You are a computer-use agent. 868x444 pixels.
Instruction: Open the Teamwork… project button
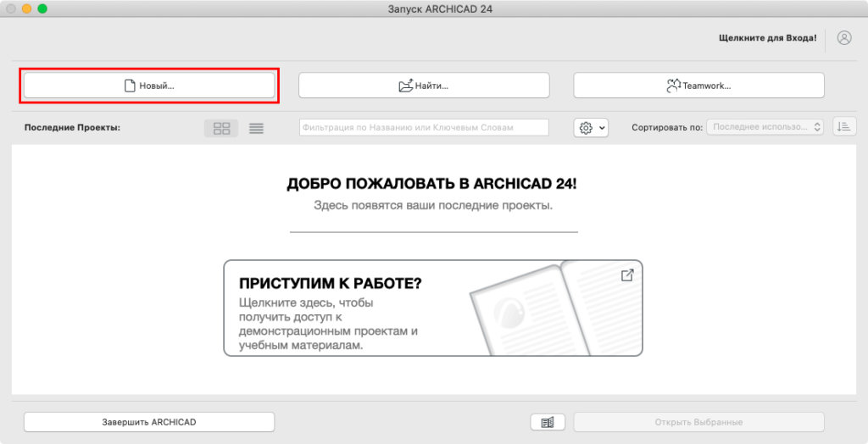click(x=698, y=86)
